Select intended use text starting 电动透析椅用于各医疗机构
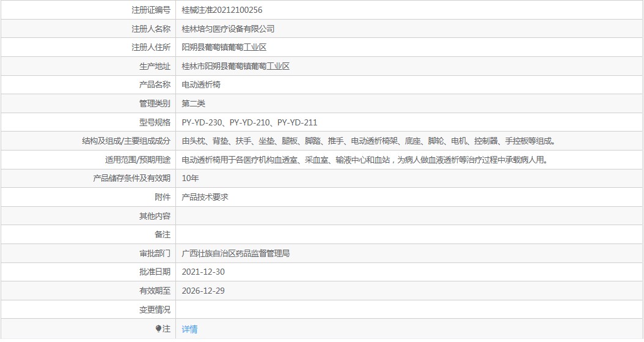The width and height of the screenshot is (644, 342). click(365, 160)
